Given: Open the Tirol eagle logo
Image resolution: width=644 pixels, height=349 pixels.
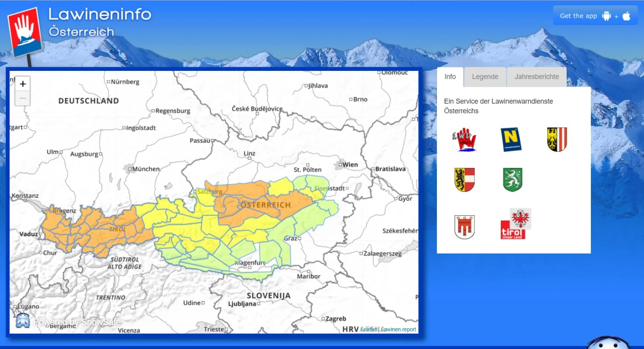Looking at the screenshot, I should click(515, 224).
